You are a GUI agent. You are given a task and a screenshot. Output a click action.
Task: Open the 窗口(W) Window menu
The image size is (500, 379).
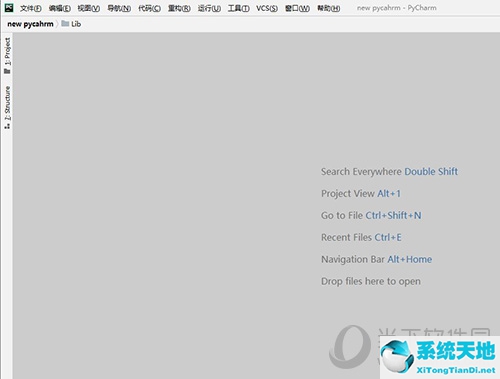[x=297, y=8]
